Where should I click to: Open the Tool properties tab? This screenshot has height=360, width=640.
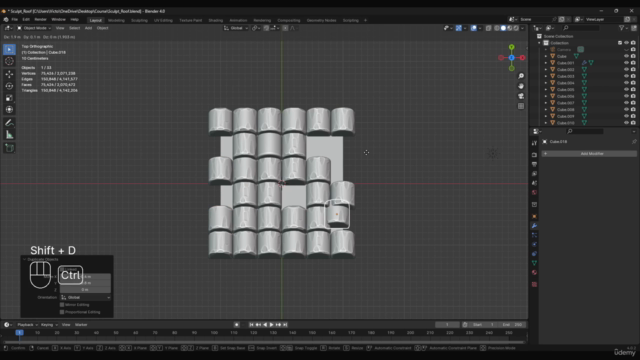(534, 143)
